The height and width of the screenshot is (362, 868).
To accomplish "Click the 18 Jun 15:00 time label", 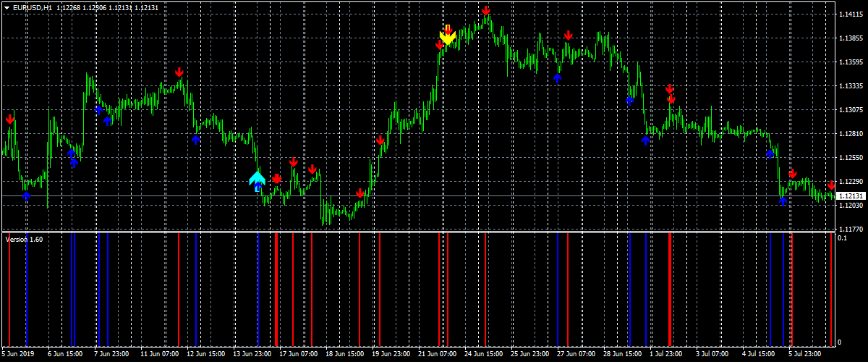I will (x=345, y=354).
